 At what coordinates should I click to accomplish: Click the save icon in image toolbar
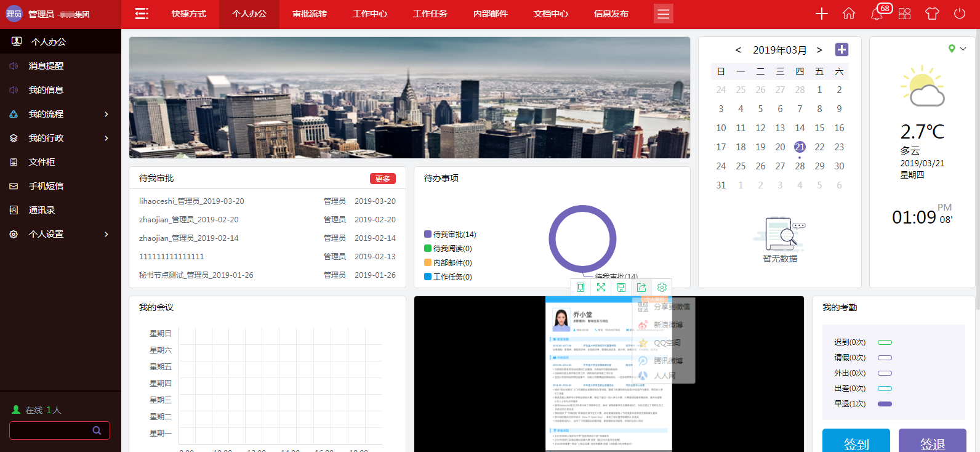point(621,287)
